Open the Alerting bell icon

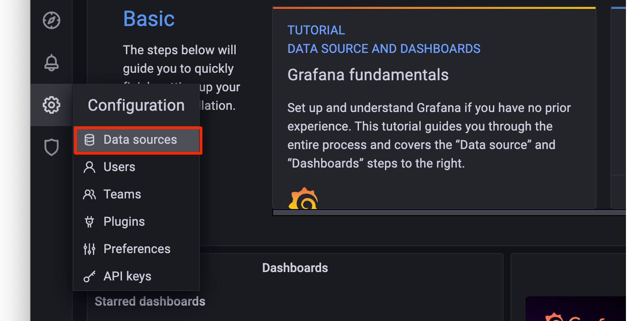tap(52, 63)
